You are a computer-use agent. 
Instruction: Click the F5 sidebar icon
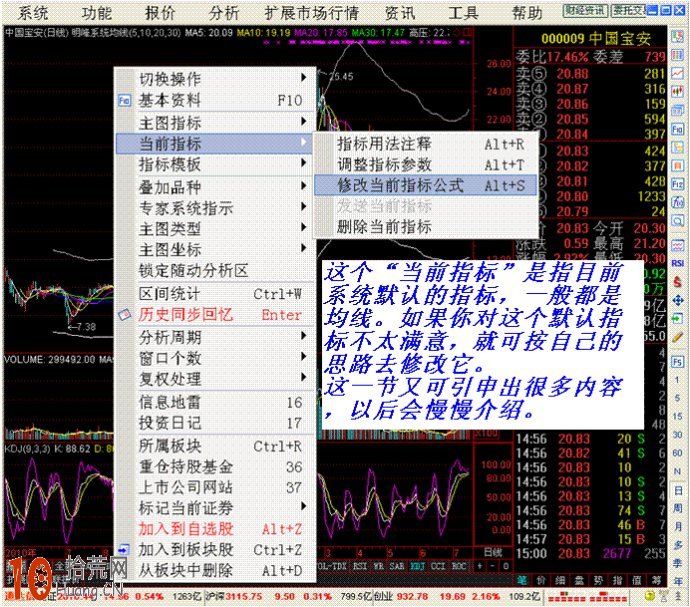[x=677, y=361]
